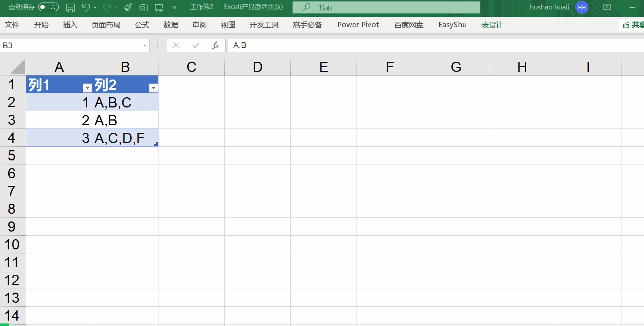Click cell A4 with value 3
Viewport: 644px width, 326px height.
(59, 138)
